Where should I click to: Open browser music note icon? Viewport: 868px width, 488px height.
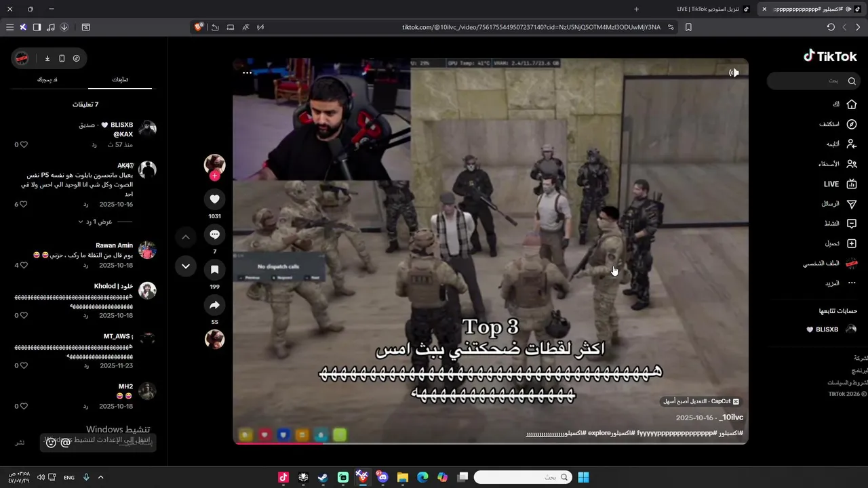(50, 27)
